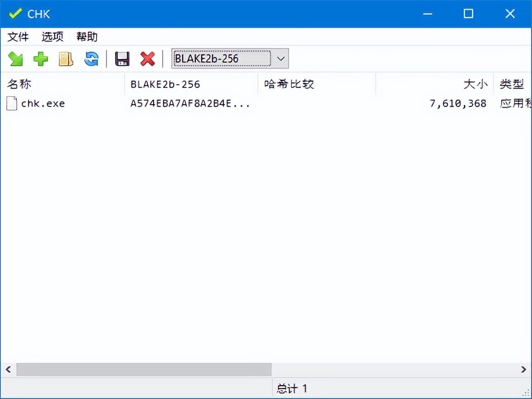The image size is (532, 399).
Task: Sort files by the 名称 column header
Action: point(19,84)
